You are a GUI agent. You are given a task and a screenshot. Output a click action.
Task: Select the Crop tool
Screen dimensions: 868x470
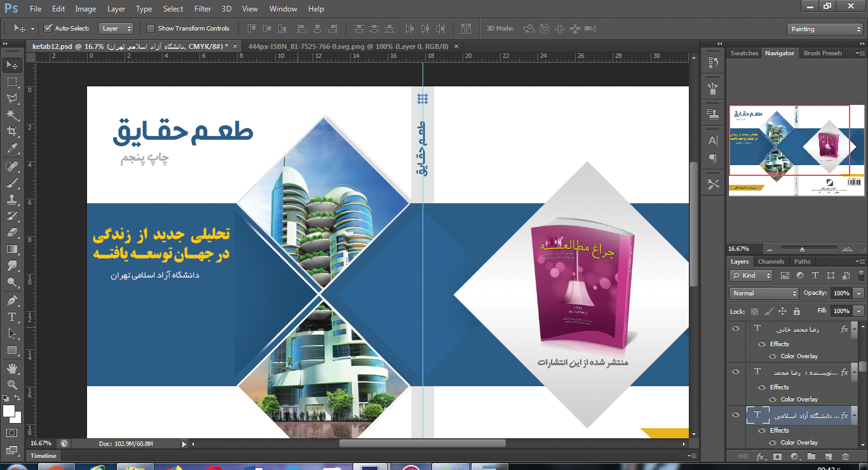pos(12,131)
